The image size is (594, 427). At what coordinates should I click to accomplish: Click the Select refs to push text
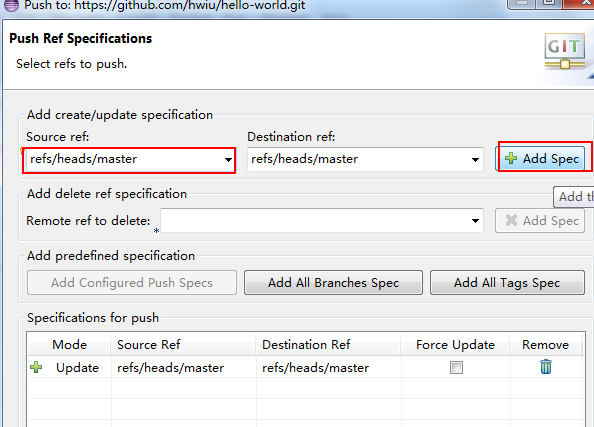pyautogui.click(x=72, y=64)
